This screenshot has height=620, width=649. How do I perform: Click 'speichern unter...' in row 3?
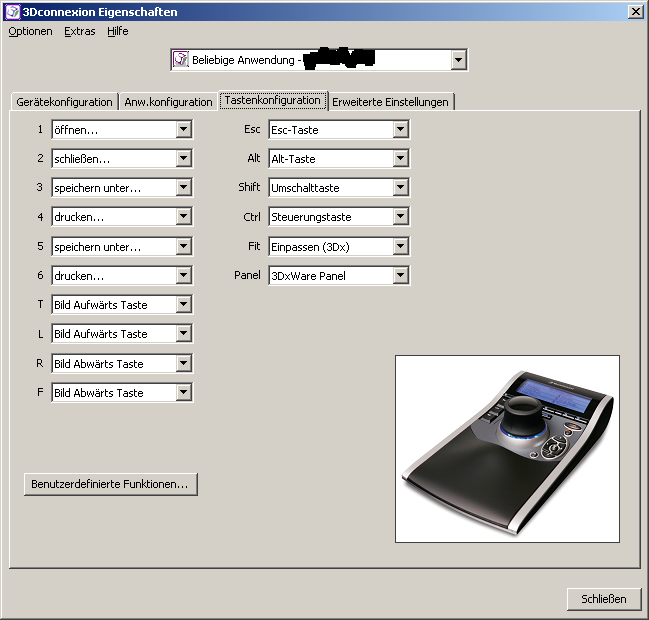(x=98, y=188)
